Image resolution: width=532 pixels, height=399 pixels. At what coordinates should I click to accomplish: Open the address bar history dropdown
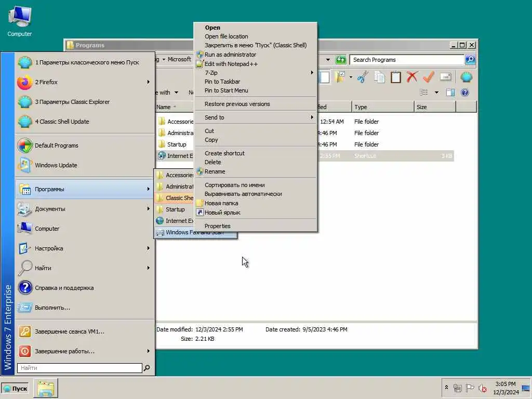328,60
